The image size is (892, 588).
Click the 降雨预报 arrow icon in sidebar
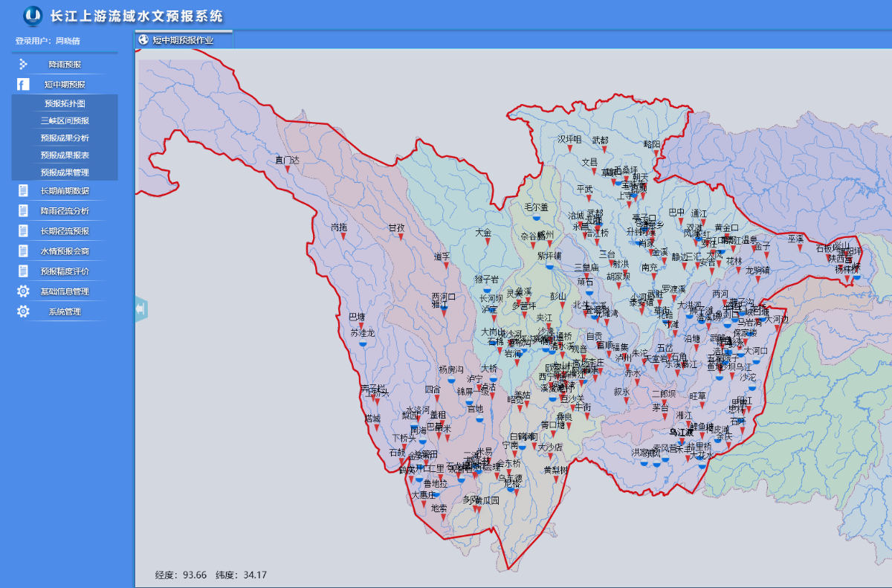[23, 65]
